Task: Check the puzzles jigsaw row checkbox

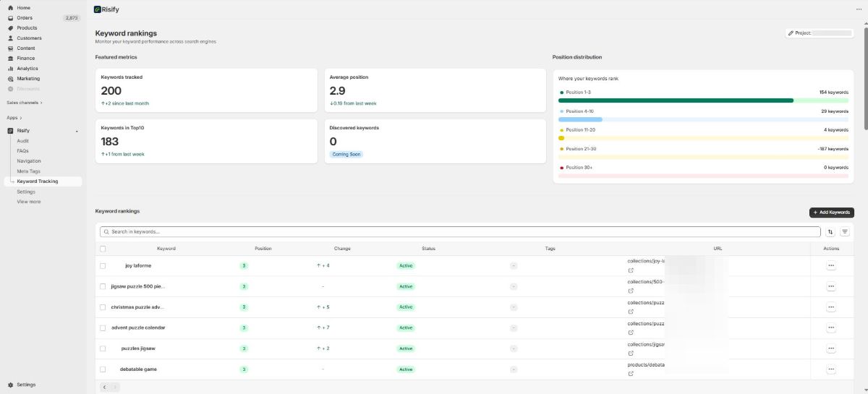Action: click(x=103, y=348)
